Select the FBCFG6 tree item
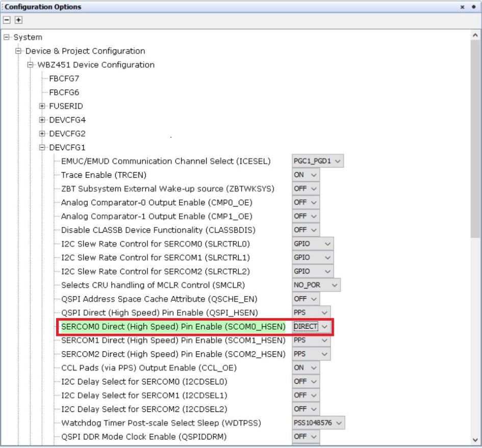 pos(64,92)
